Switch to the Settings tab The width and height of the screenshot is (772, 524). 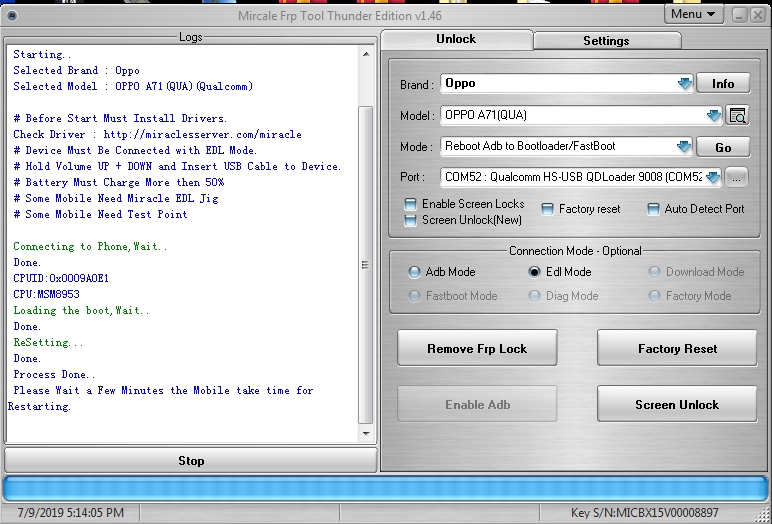607,41
